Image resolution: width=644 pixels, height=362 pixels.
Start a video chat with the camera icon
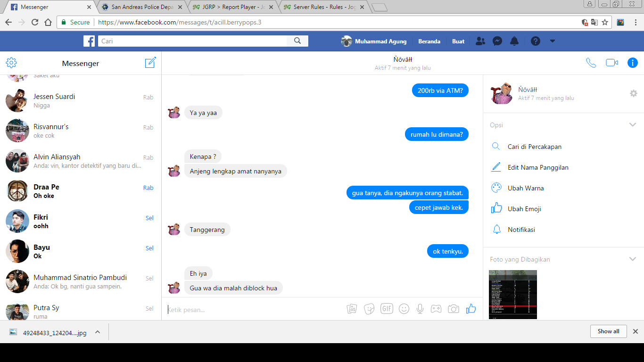[x=612, y=63]
